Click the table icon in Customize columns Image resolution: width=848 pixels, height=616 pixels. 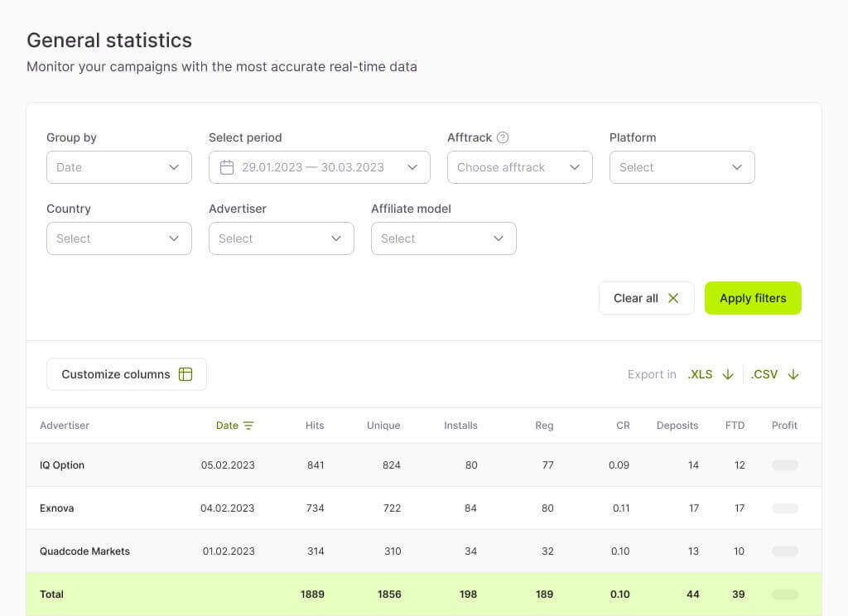click(x=185, y=374)
